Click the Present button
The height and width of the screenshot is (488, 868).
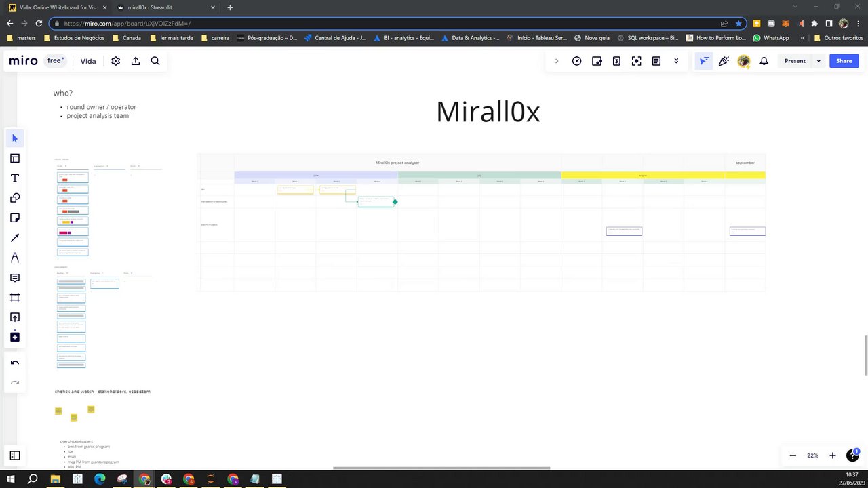tap(795, 61)
